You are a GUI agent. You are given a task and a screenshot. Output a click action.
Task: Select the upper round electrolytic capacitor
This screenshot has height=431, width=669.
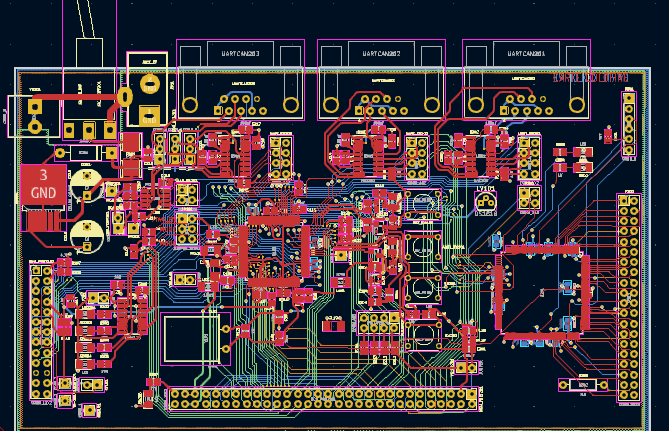coord(87,185)
